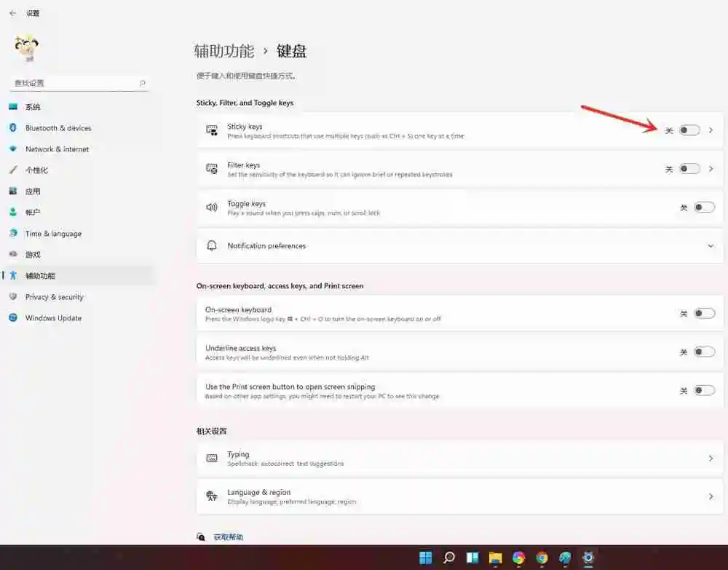Open 系统 in the sidebar
Screen dimensions: 728x570
tap(77, 107)
